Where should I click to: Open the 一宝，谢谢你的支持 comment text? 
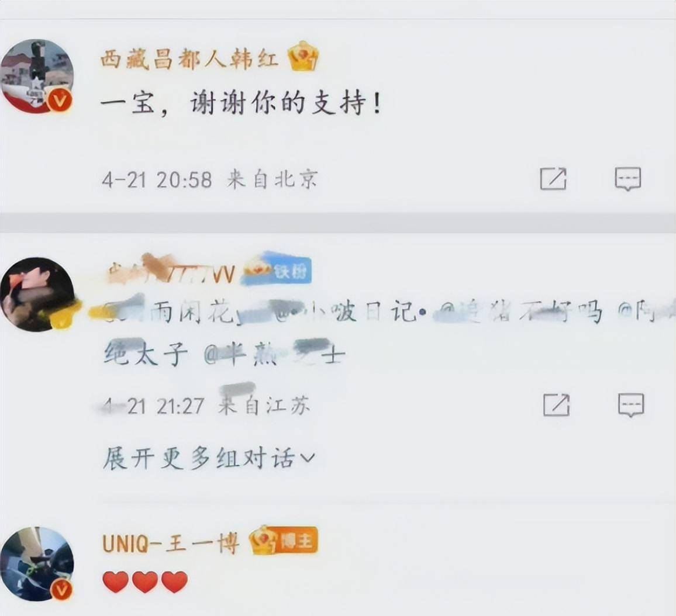242,104
